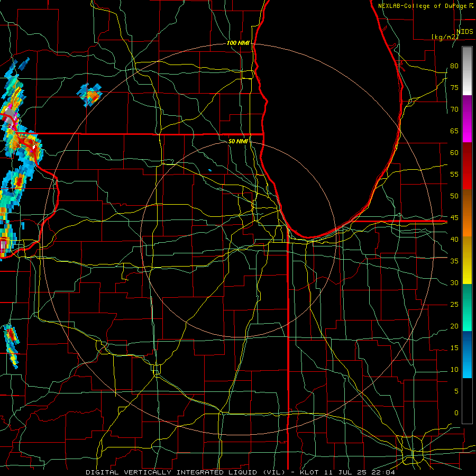This screenshot has height=476, width=476.
Task: Click the 50 value on the color scale
Action: (454, 196)
